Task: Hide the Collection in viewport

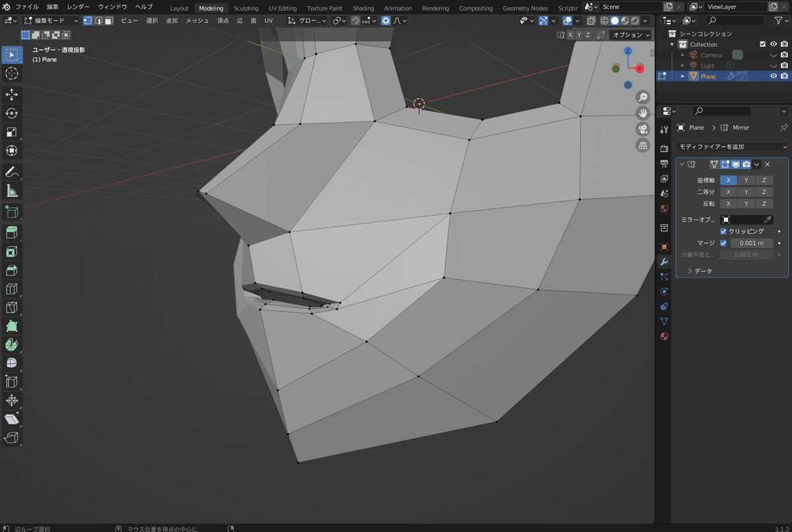Action: [x=774, y=44]
